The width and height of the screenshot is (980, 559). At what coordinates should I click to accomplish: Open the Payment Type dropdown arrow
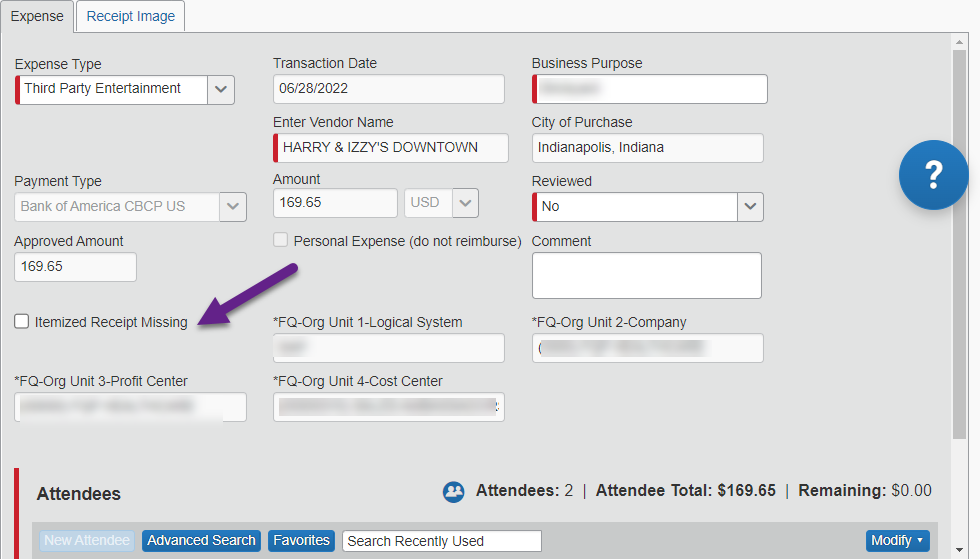click(x=232, y=207)
